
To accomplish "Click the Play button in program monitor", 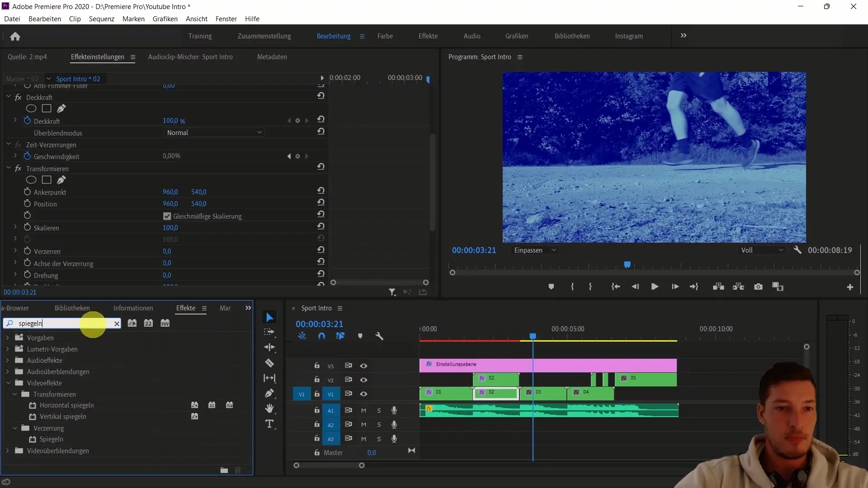I will point(655,286).
